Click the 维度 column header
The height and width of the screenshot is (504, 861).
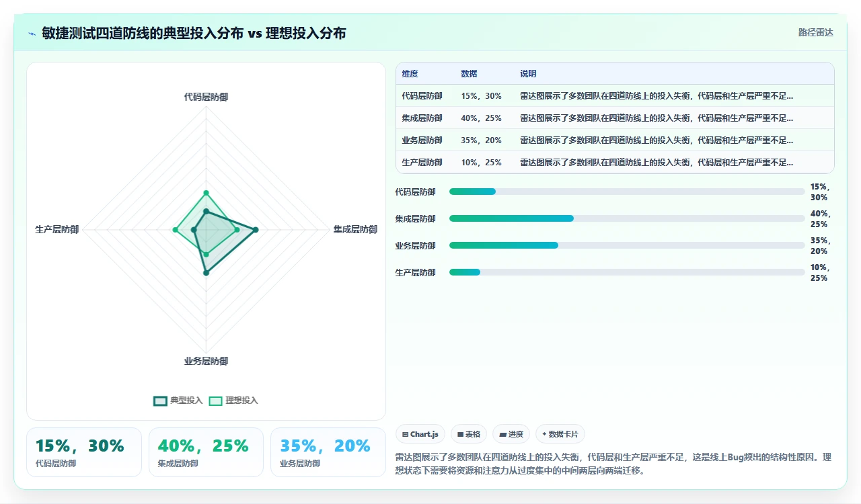point(410,73)
